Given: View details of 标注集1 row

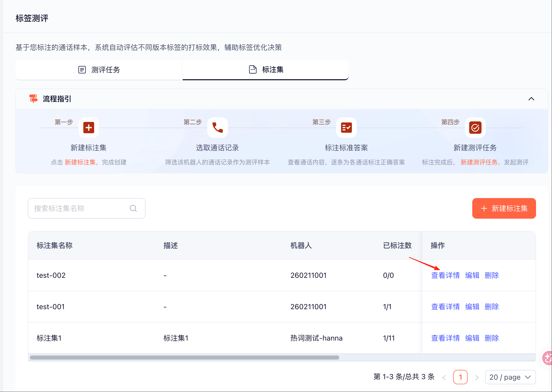Looking at the screenshot, I should tap(445, 338).
